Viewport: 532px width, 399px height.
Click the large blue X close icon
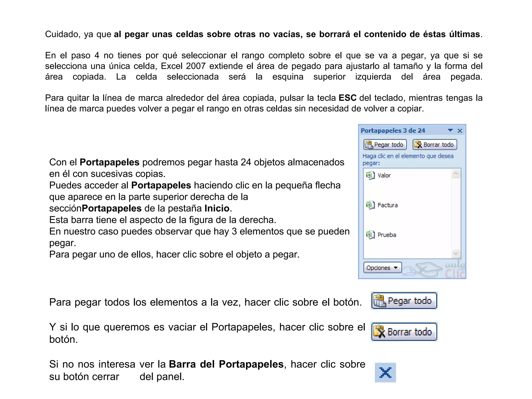click(x=385, y=373)
